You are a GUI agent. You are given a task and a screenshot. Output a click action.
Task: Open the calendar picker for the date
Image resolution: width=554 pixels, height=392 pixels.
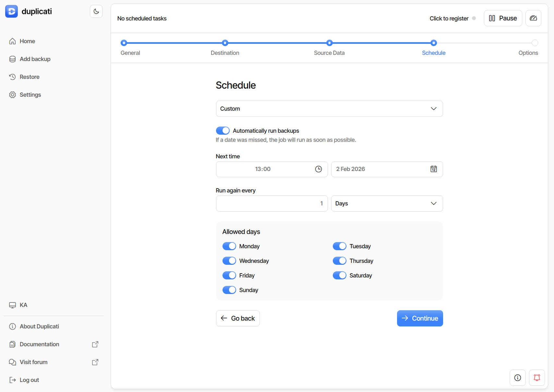pos(434,169)
